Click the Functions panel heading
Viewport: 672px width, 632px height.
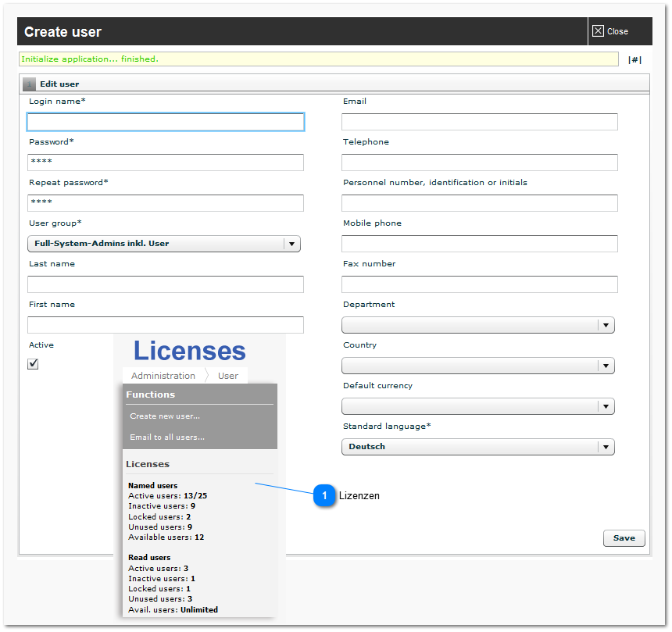(151, 395)
